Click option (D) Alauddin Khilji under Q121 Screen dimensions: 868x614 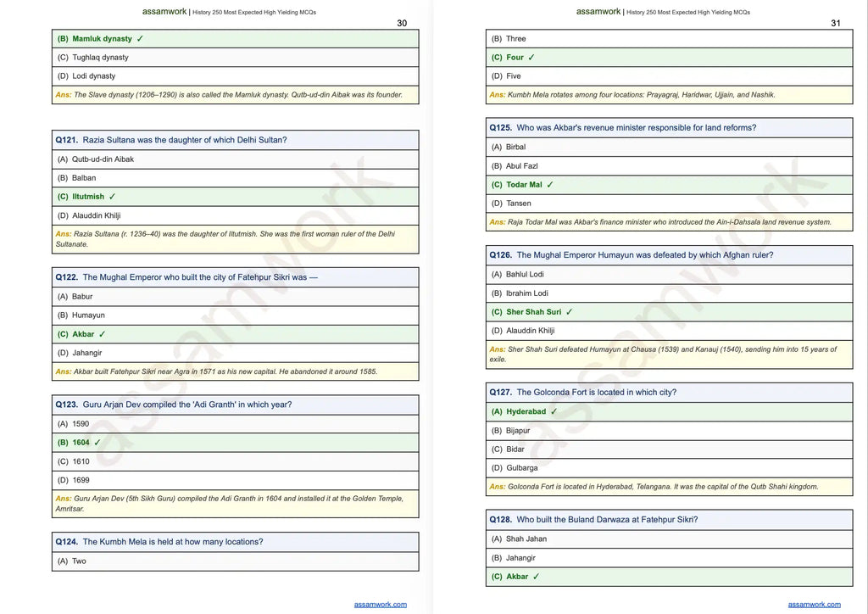tap(236, 216)
